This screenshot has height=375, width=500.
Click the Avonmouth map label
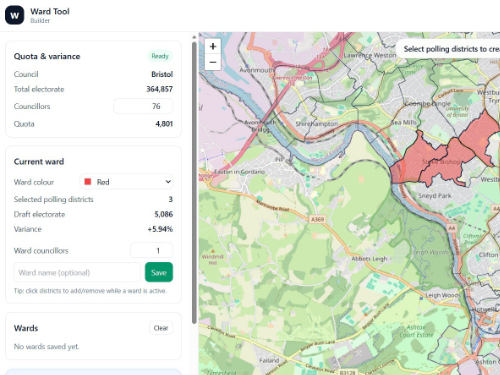257,70
